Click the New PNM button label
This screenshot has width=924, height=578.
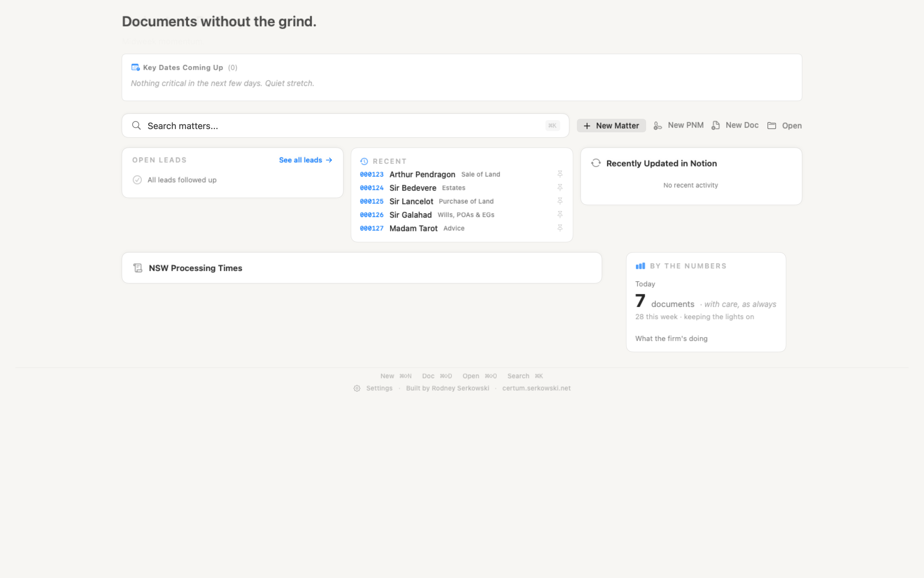coord(685,125)
